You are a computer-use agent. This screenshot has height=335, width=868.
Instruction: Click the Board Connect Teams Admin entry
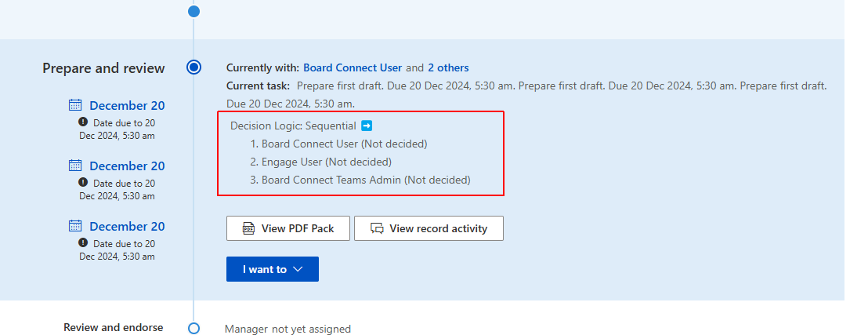365,180
